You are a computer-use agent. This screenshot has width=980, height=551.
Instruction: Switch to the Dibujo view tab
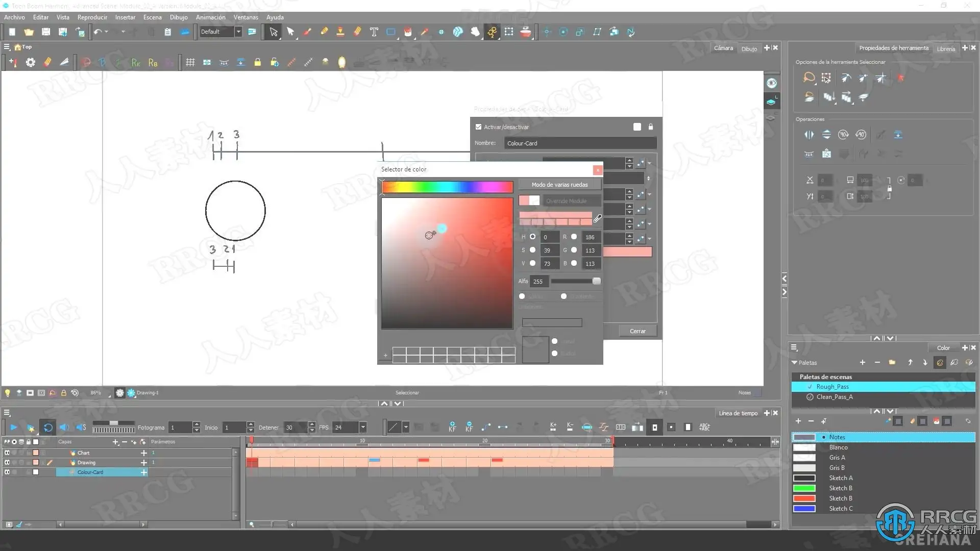coord(749,48)
